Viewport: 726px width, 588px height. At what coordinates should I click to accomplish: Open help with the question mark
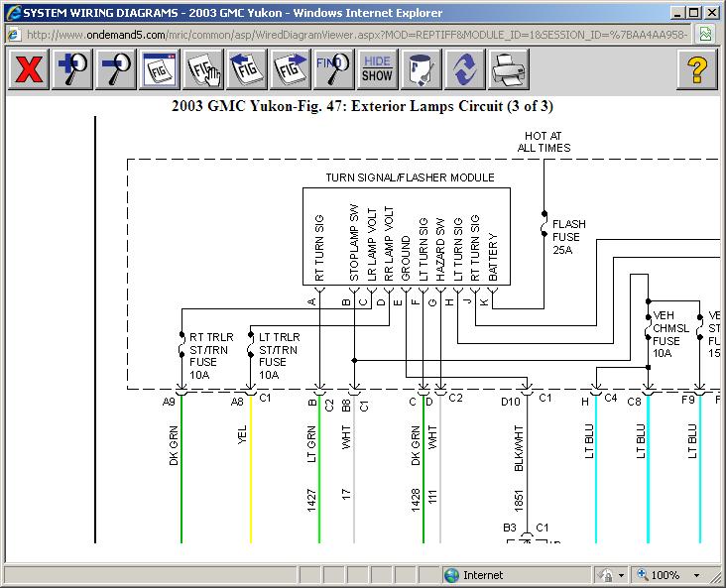tap(697, 69)
